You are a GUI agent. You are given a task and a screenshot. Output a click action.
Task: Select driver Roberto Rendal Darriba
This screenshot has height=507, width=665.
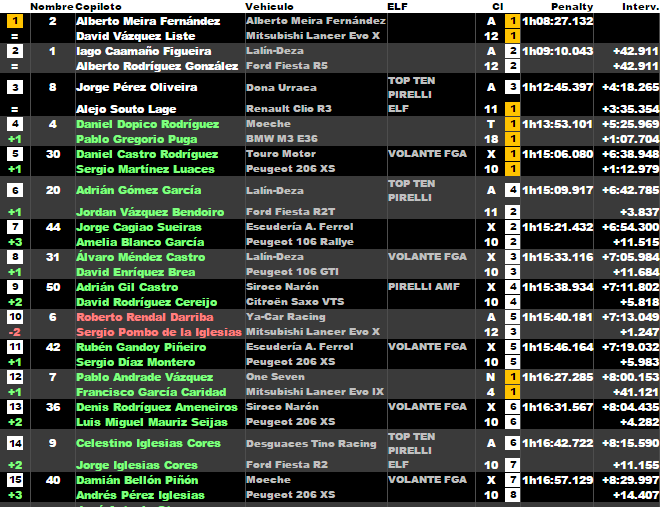click(x=145, y=317)
